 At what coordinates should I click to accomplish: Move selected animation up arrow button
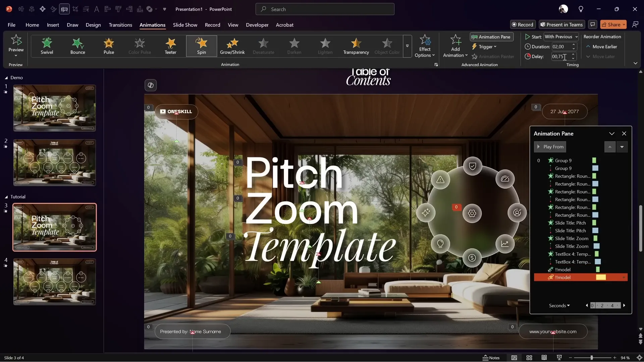point(610,147)
